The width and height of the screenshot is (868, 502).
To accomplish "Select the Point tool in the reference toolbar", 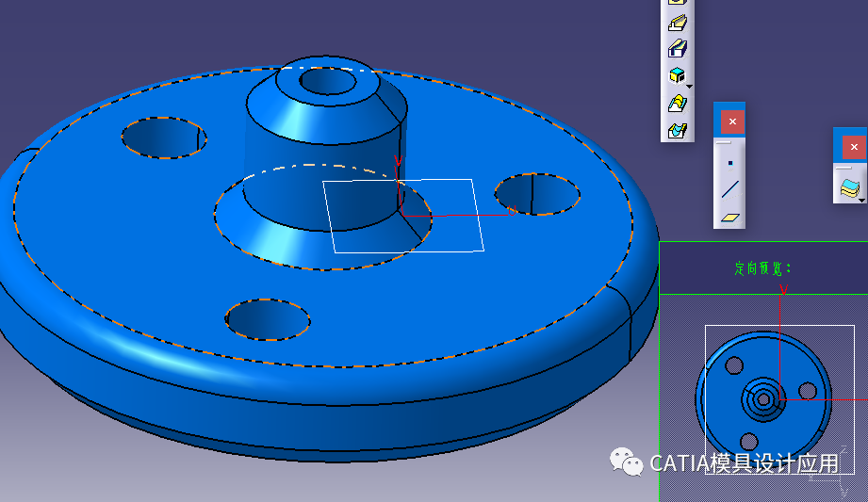I will tap(729, 163).
